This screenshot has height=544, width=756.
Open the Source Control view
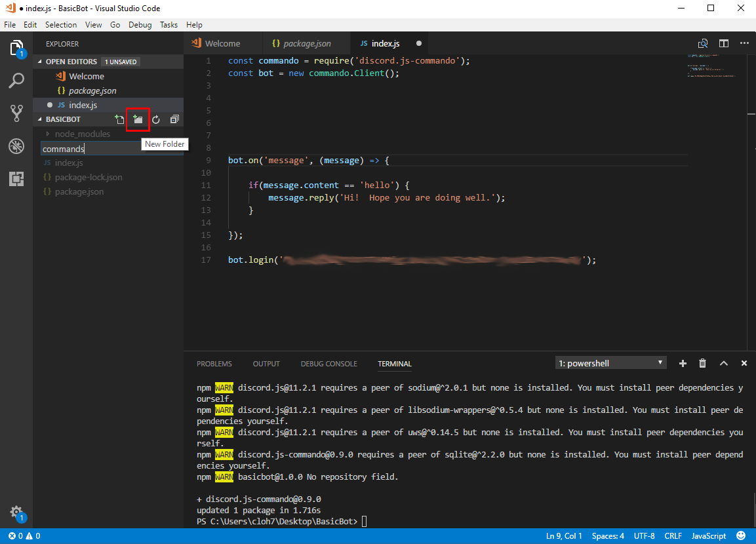16,113
